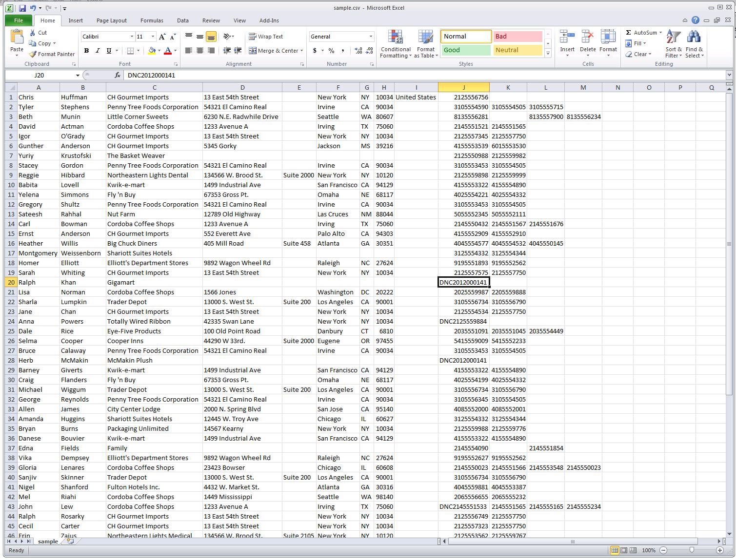Apply the yellow Fill Color bucket
This screenshot has width=736, height=560.
(152, 51)
